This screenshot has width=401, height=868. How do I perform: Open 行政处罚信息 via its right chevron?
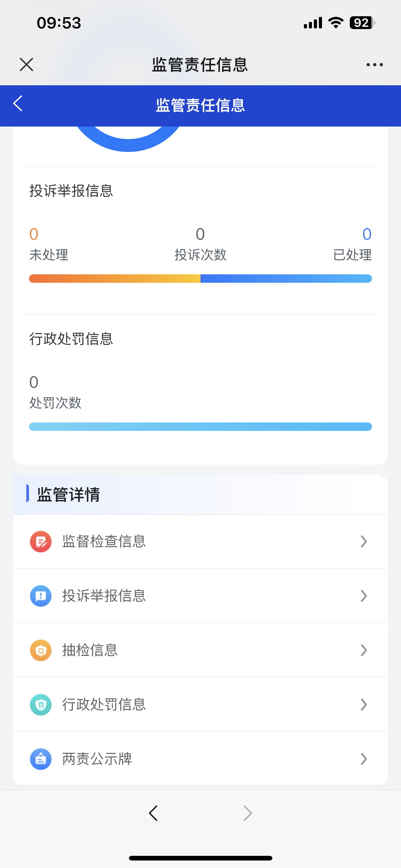pyautogui.click(x=363, y=705)
